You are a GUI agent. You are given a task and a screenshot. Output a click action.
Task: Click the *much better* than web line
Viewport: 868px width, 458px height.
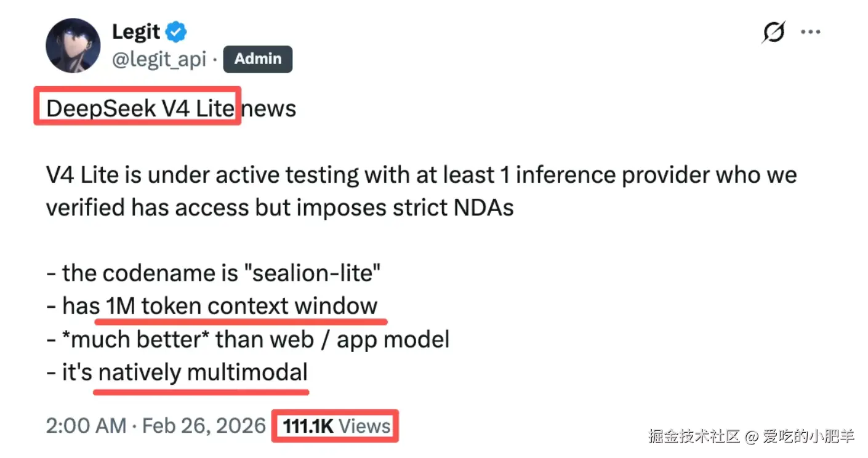click(x=248, y=339)
